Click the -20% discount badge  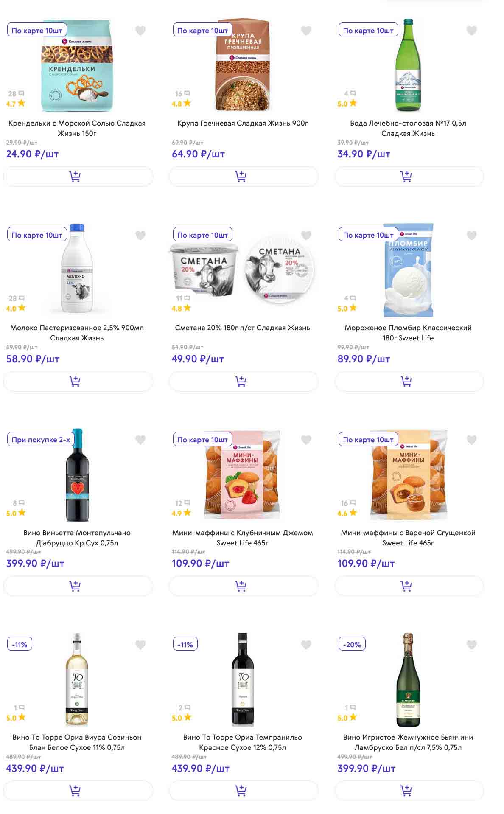click(352, 644)
